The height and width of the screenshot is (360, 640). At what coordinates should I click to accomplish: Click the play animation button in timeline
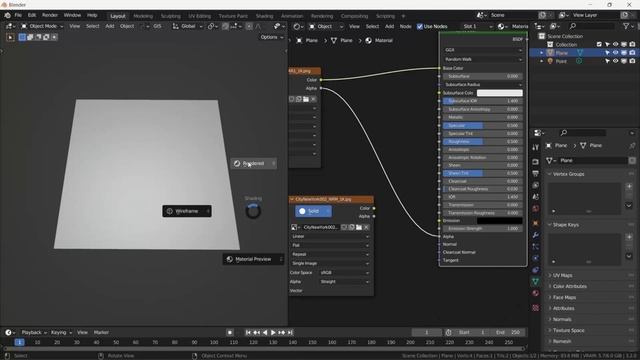tap(273, 333)
